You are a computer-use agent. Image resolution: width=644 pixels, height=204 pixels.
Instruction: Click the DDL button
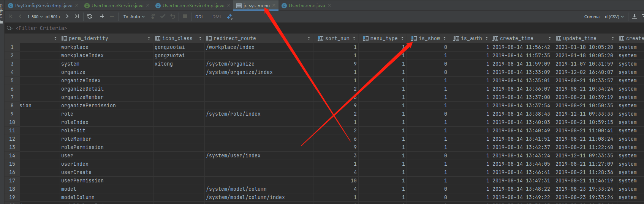[199, 17]
